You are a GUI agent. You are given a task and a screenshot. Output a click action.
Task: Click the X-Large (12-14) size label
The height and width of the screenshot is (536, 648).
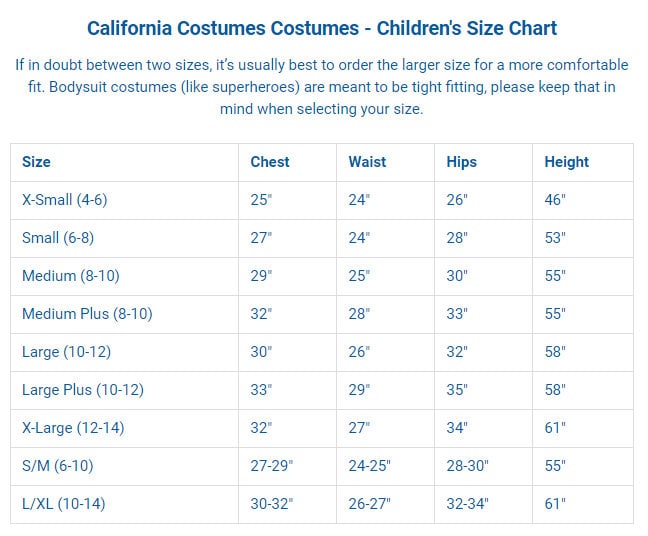click(73, 428)
